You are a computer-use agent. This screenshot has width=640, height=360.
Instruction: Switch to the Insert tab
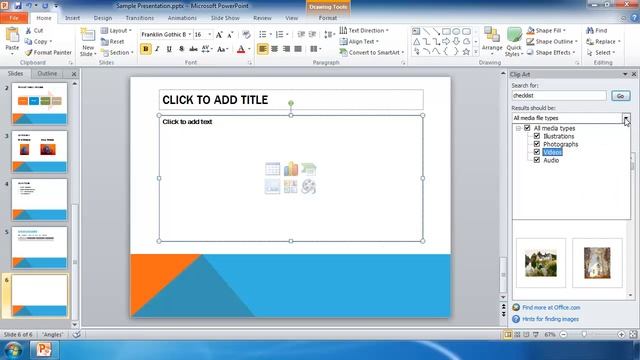[72, 18]
